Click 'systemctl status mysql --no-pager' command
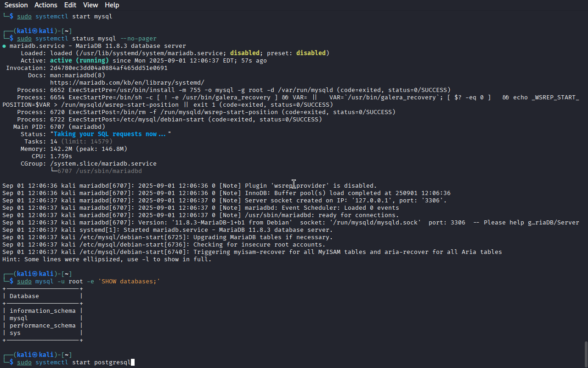The height and width of the screenshot is (368, 588). tap(96, 39)
